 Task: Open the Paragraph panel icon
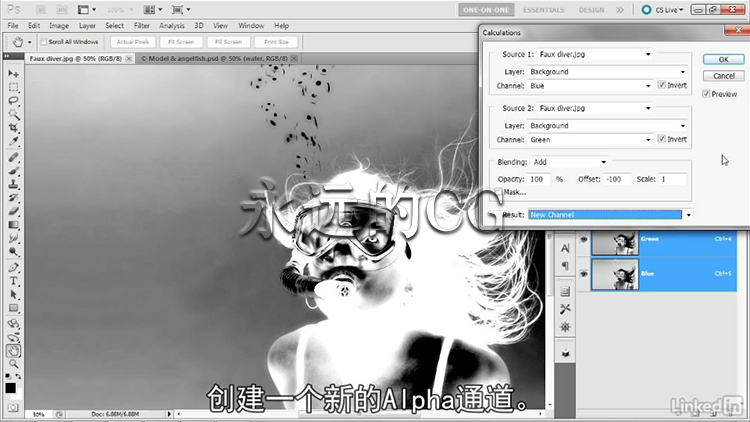565,266
